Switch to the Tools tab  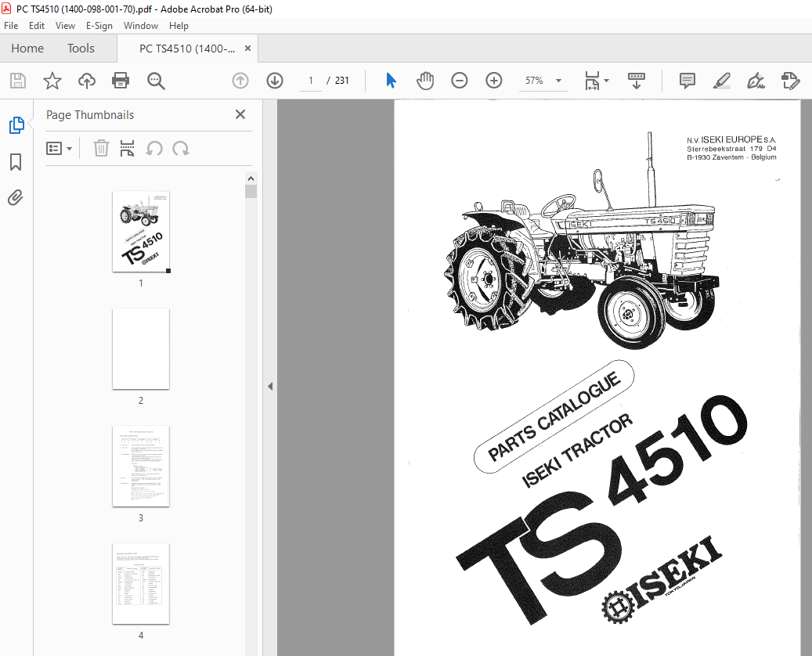pyautogui.click(x=81, y=49)
